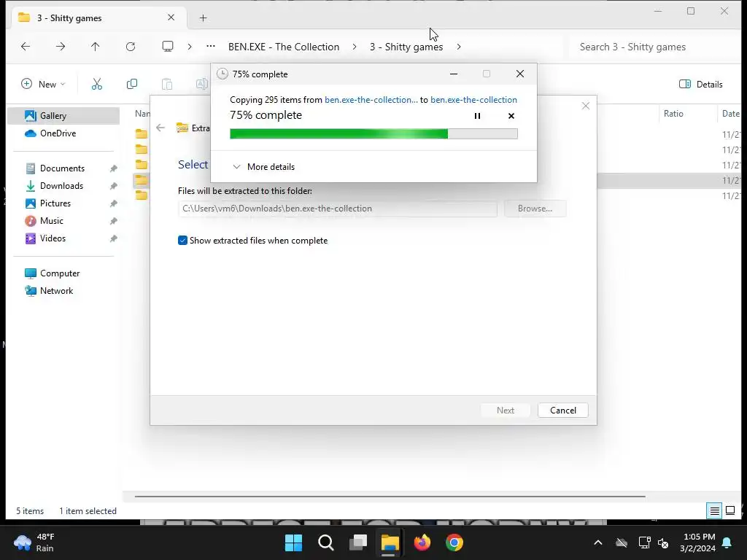Click the Explorer forward arrow
747x560 pixels.
tap(61, 46)
